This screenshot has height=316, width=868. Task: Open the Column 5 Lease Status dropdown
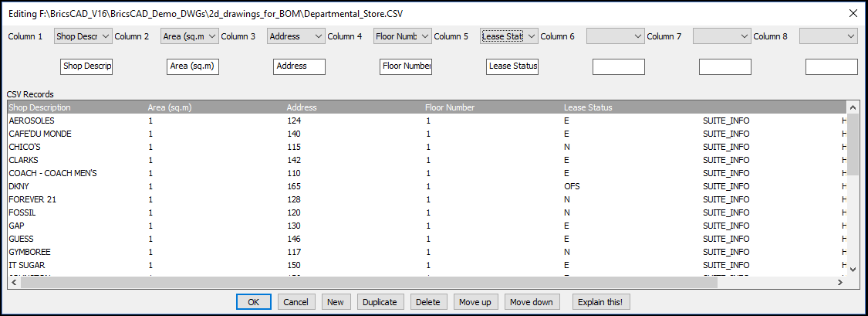509,36
